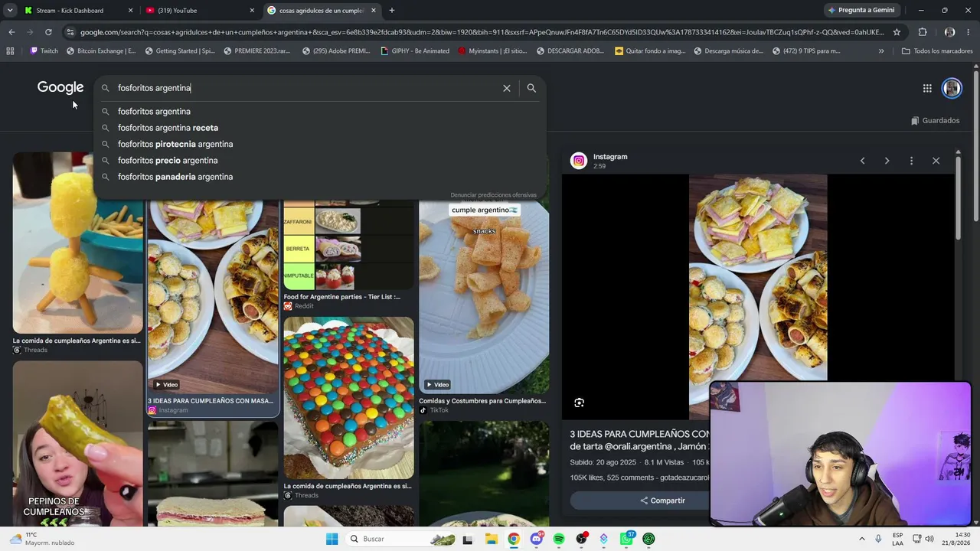Screen dimensions: 980x551
Task: Choose first suggestion 'fosforitos argentina'
Action: tap(320, 112)
